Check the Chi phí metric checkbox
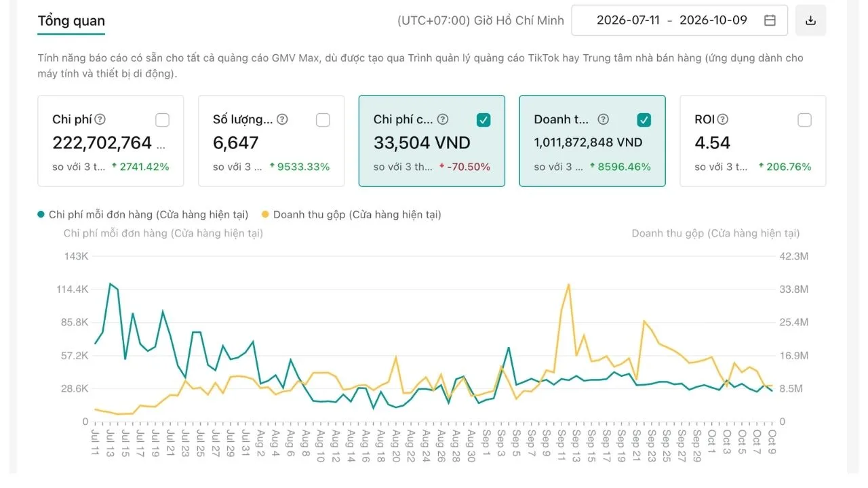The height and width of the screenshot is (488, 868). (x=163, y=120)
